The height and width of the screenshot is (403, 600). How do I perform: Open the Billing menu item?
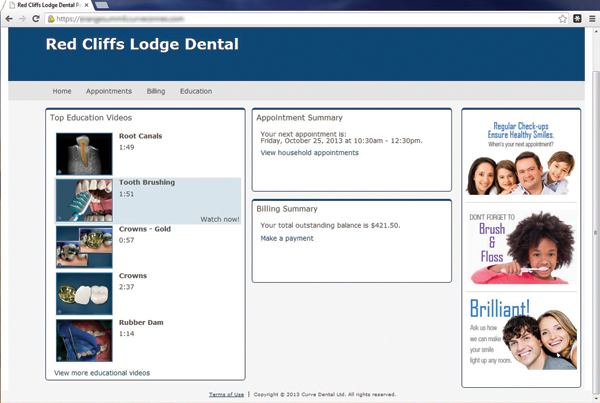pos(156,91)
